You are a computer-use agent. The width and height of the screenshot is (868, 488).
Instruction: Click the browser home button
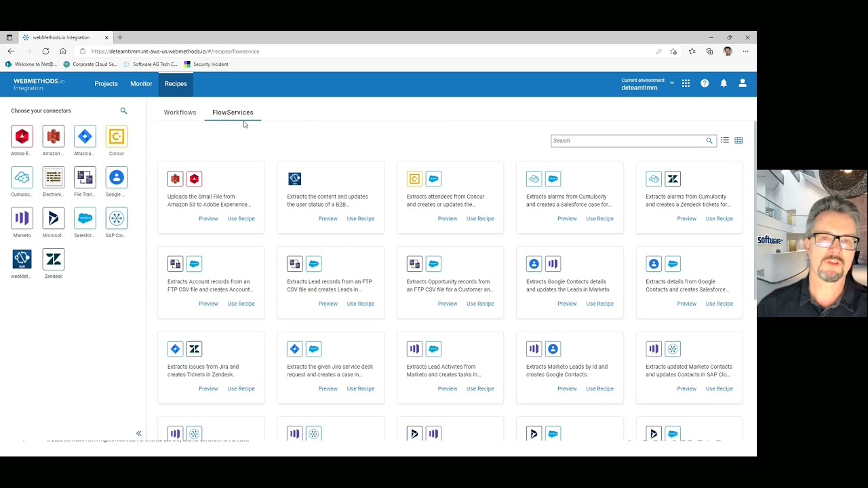point(63,51)
